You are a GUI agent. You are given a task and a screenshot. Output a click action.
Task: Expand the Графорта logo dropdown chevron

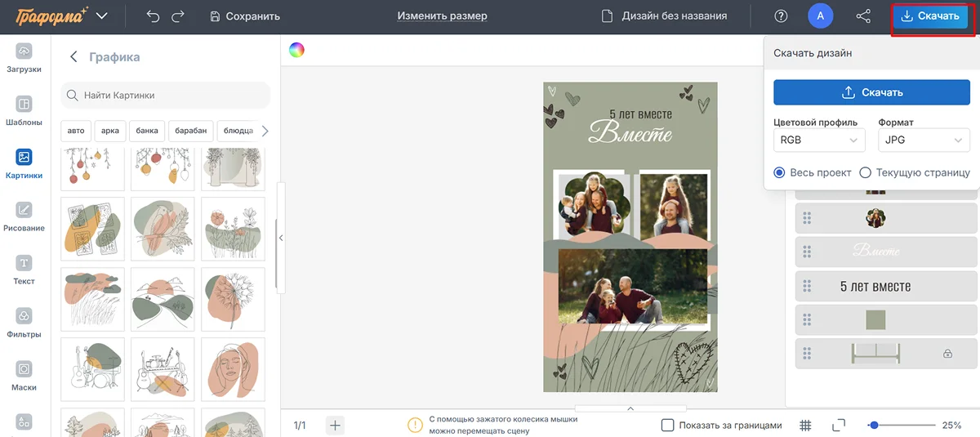click(102, 16)
